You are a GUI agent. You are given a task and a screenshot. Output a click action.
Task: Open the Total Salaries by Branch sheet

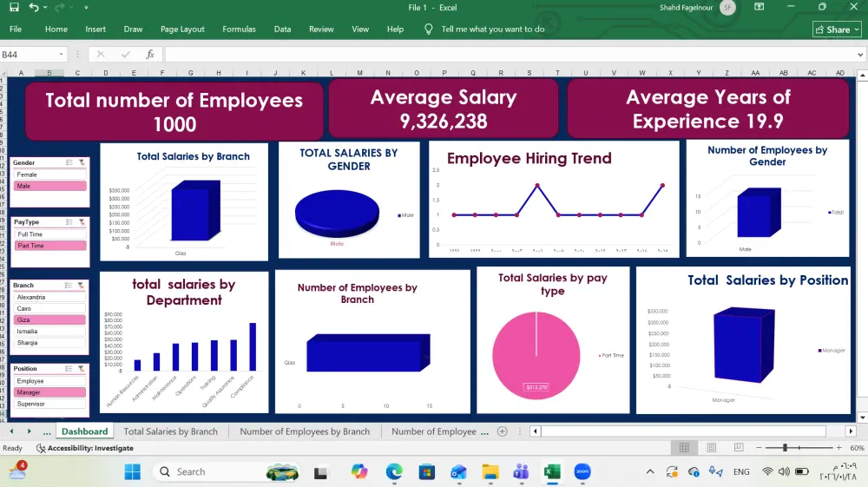coord(170,431)
